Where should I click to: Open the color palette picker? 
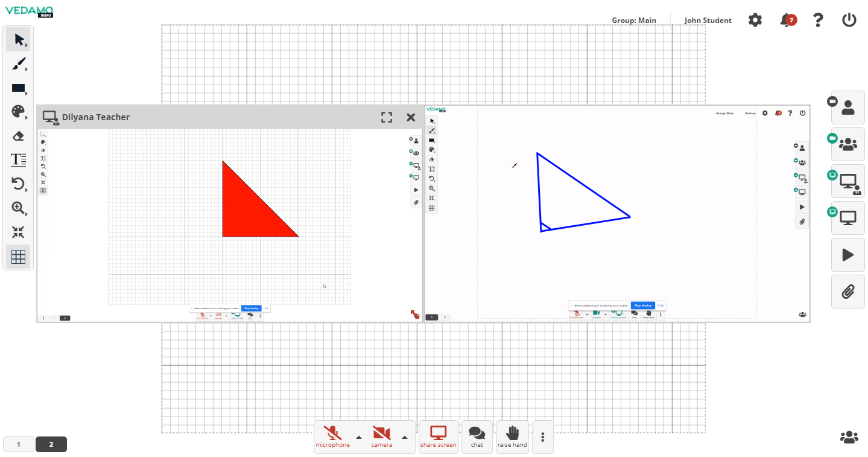pos(18,112)
